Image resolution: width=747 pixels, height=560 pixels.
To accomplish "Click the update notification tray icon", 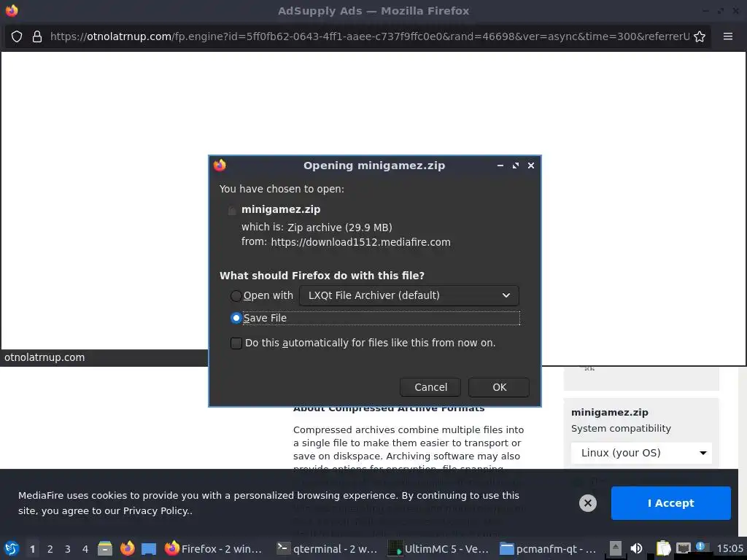I will coord(701,547).
